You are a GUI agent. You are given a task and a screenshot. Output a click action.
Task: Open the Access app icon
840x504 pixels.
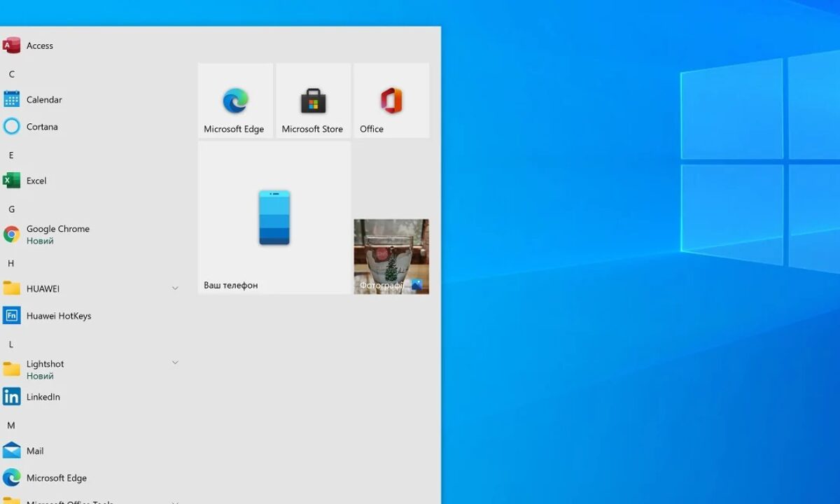coord(11,45)
